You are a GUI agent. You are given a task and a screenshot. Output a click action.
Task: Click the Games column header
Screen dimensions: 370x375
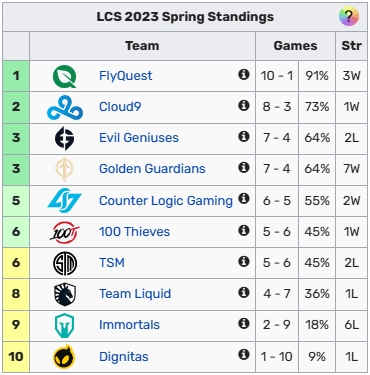pos(295,46)
